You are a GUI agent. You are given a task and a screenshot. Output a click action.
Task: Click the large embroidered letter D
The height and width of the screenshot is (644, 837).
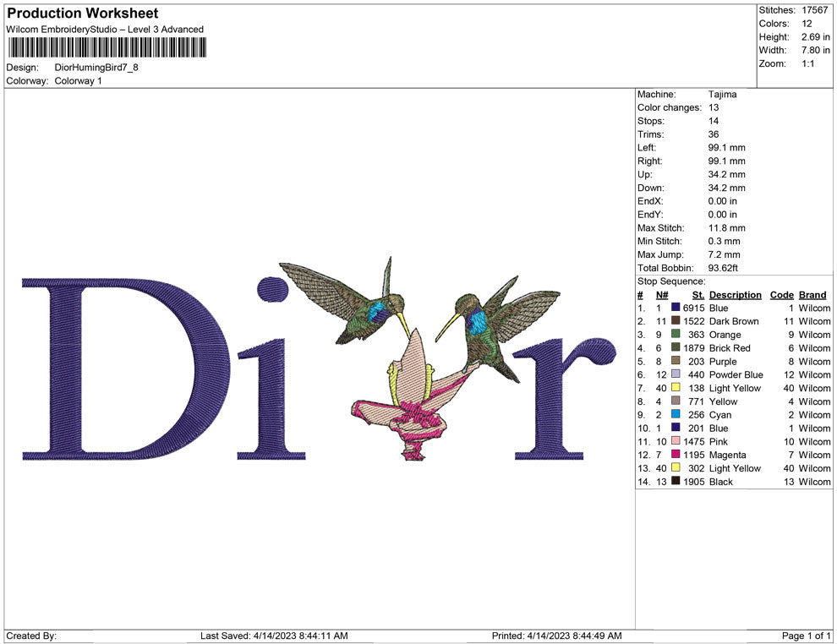tap(126, 368)
